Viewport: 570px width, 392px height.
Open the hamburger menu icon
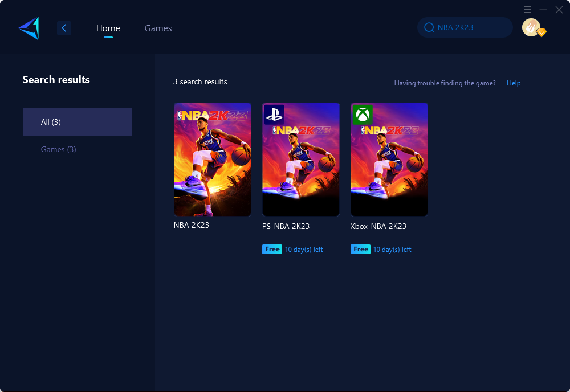527,10
